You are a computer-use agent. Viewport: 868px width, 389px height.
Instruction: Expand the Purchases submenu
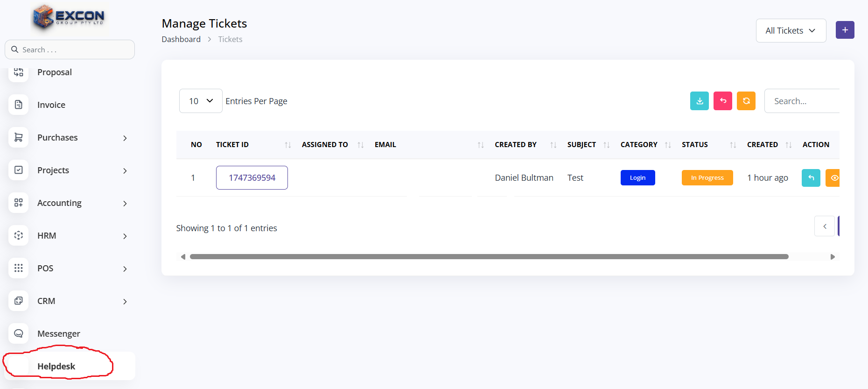point(125,138)
